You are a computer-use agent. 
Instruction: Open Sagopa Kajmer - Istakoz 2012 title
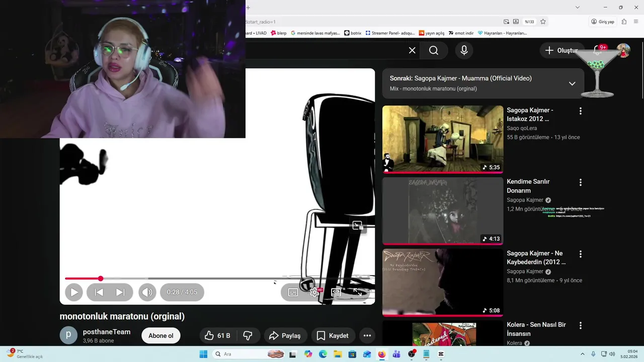(x=530, y=115)
